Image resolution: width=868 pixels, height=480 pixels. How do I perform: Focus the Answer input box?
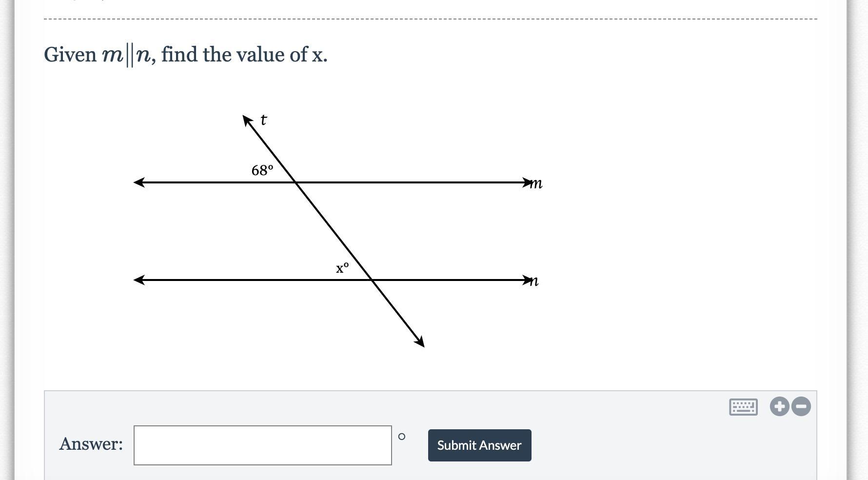coord(262,445)
